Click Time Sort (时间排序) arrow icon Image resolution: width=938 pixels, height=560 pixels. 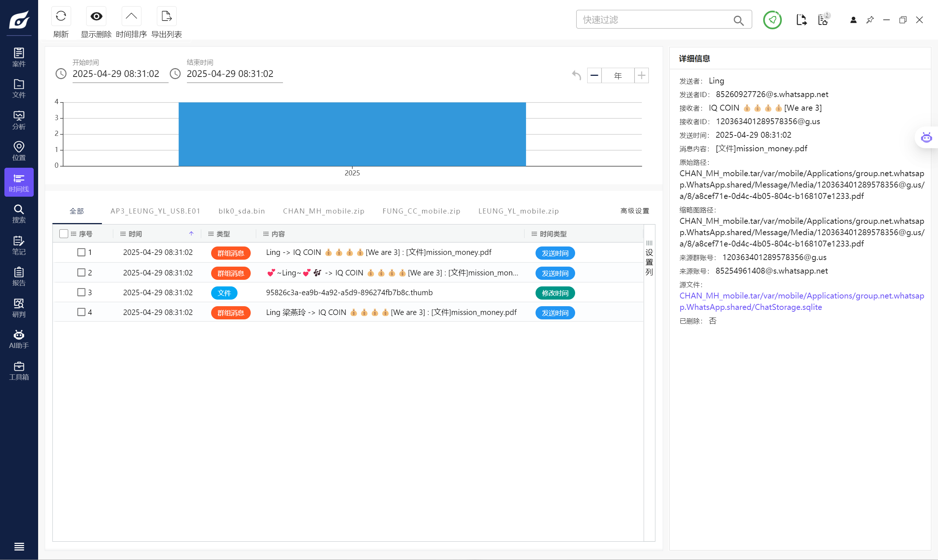(x=131, y=16)
